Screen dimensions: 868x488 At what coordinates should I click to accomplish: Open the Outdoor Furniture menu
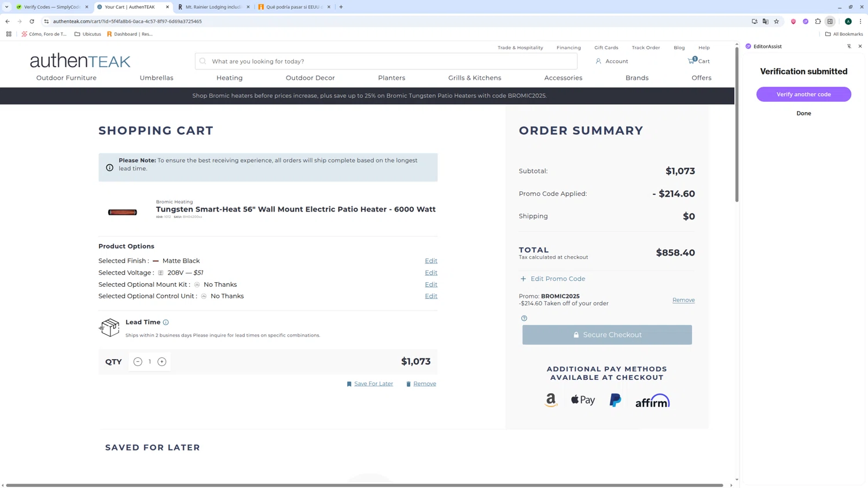tap(67, 78)
